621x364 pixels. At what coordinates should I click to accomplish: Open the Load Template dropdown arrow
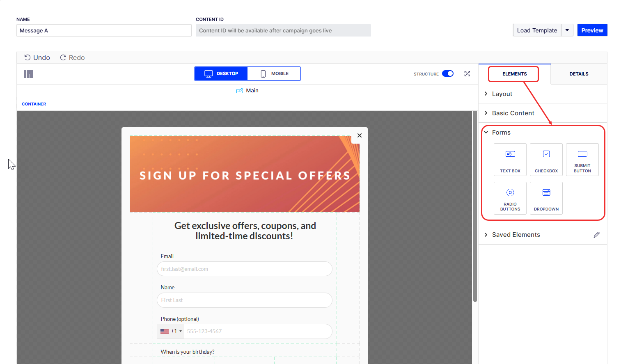click(567, 30)
